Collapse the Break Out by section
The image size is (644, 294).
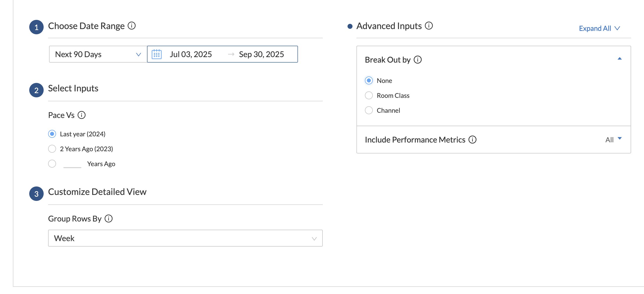(x=619, y=59)
